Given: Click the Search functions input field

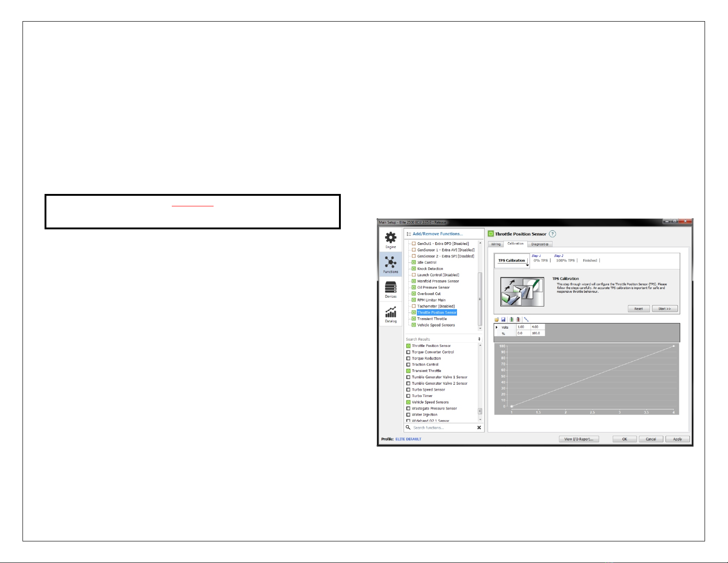Looking at the screenshot, I should [x=441, y=427].
